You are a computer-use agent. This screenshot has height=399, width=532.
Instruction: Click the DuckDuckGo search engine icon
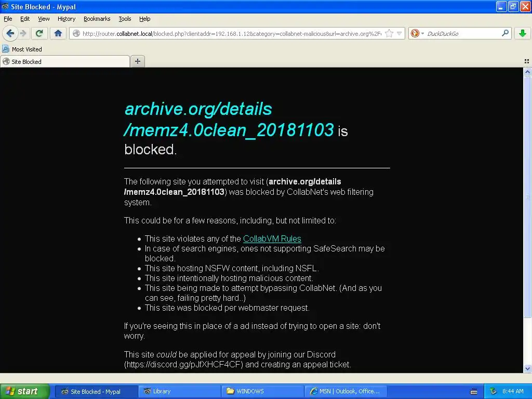coord(415,33)
